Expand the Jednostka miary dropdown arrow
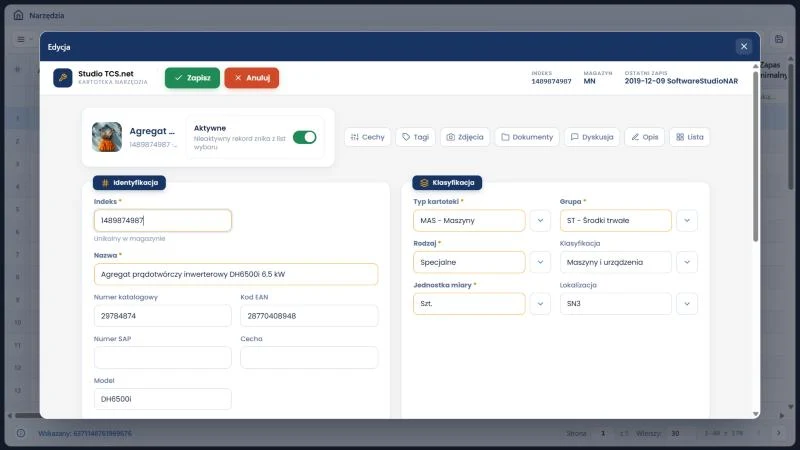This screenshot has height=450, width=800. coord(540,304)
